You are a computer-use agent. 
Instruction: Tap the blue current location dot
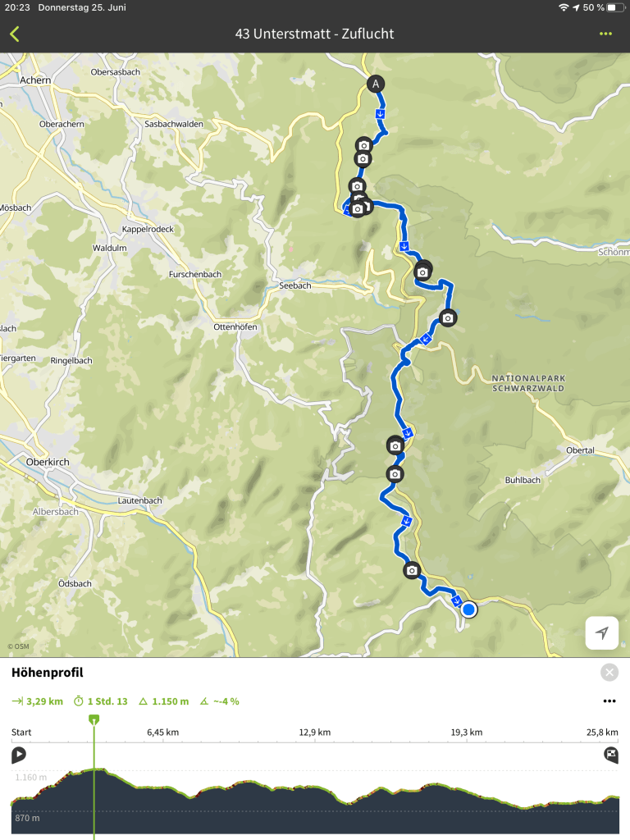pos(468,609)
